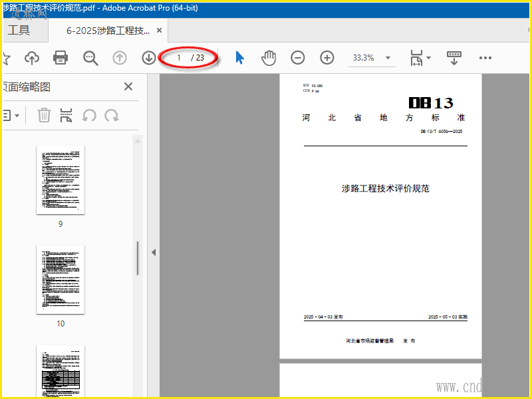Screen dimensions: 532x399
Task: Click the thumbnail label 10
Action: [61, 324]
